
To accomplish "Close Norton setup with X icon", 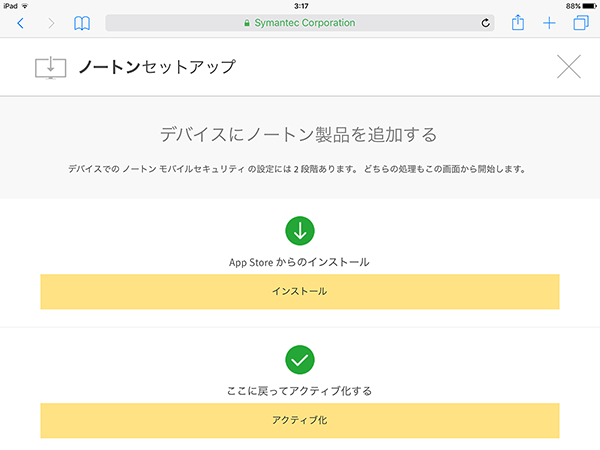I will (x=569, y=67).
